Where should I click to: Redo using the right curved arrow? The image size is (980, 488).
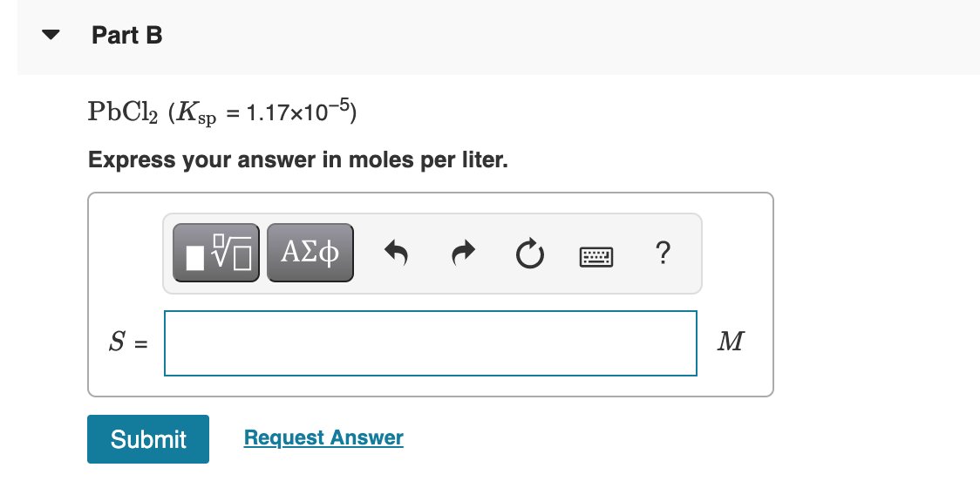click(x=463, y=253)
